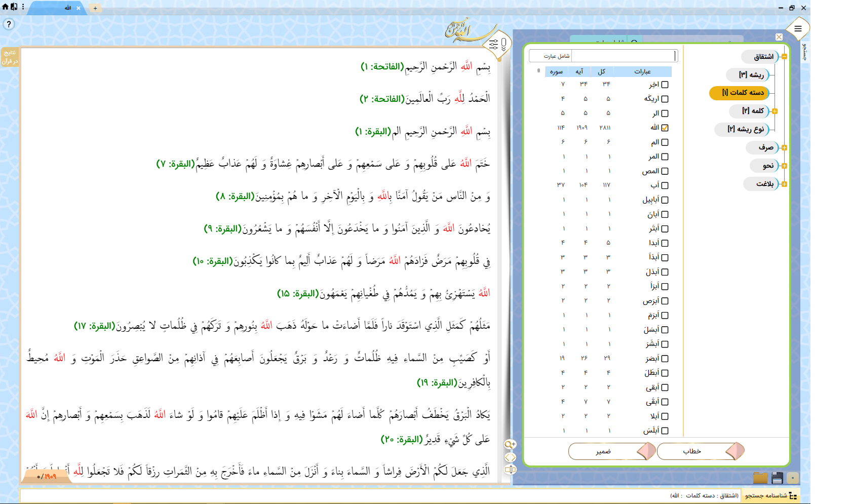Expand the کلمه [۲] node
This screenshot has width=851, height=504.
pyautogui.click(x=775, y=111)
